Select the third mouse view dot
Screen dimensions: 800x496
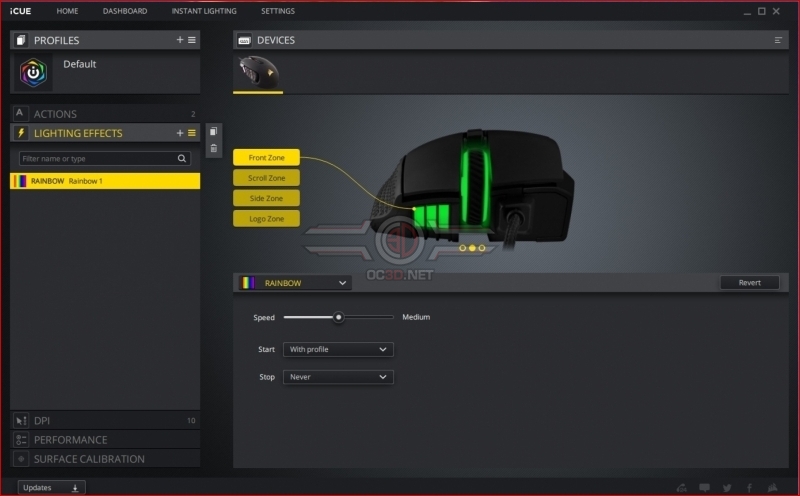tap(482, 248)
